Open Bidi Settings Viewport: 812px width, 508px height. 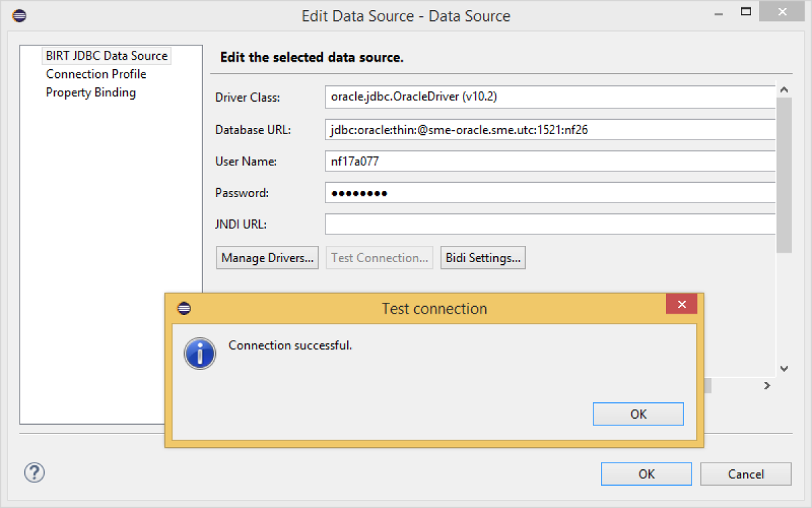(482, 257)
